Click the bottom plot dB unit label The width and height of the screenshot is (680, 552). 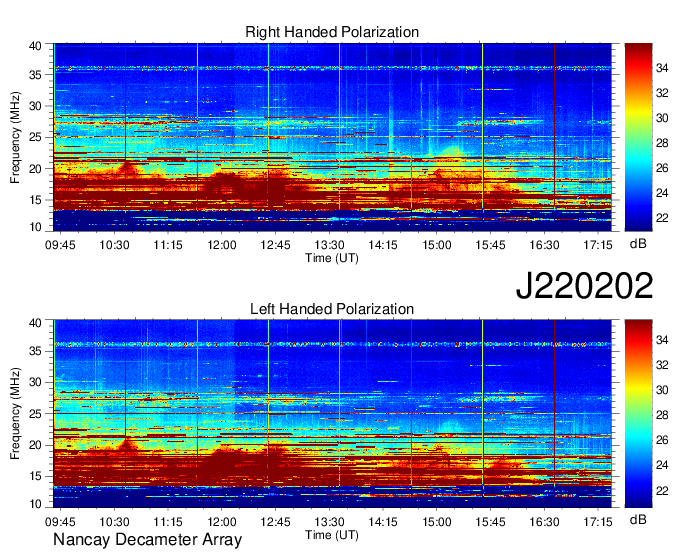point(638,519)
